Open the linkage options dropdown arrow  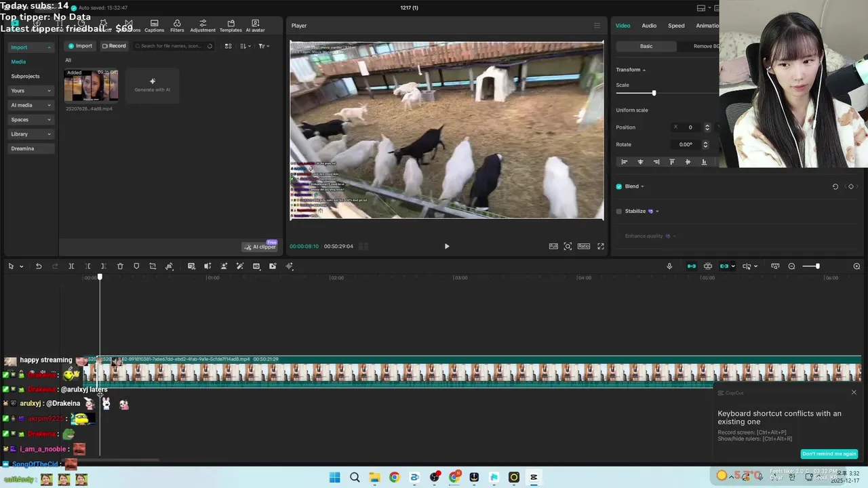pos(733,266)
